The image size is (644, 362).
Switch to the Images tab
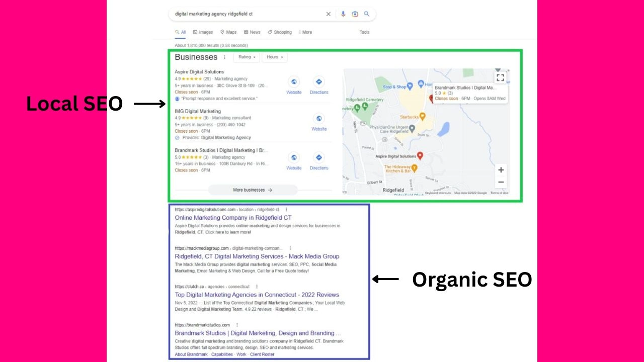[x=203, y=32]
